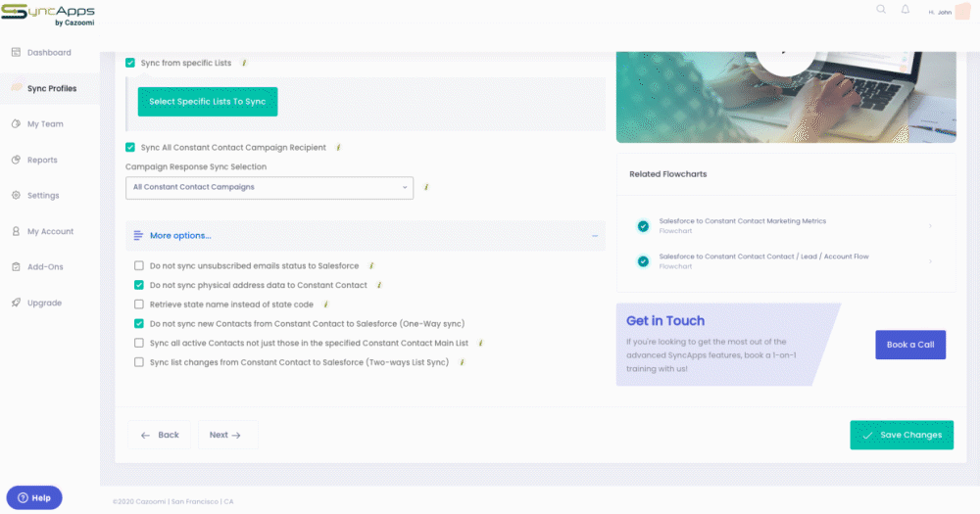This screenshot has width=980, height=514.
Task: Uncheck Sync All Constant Contact Campaign Recipient
Action: tap(130, 148)
